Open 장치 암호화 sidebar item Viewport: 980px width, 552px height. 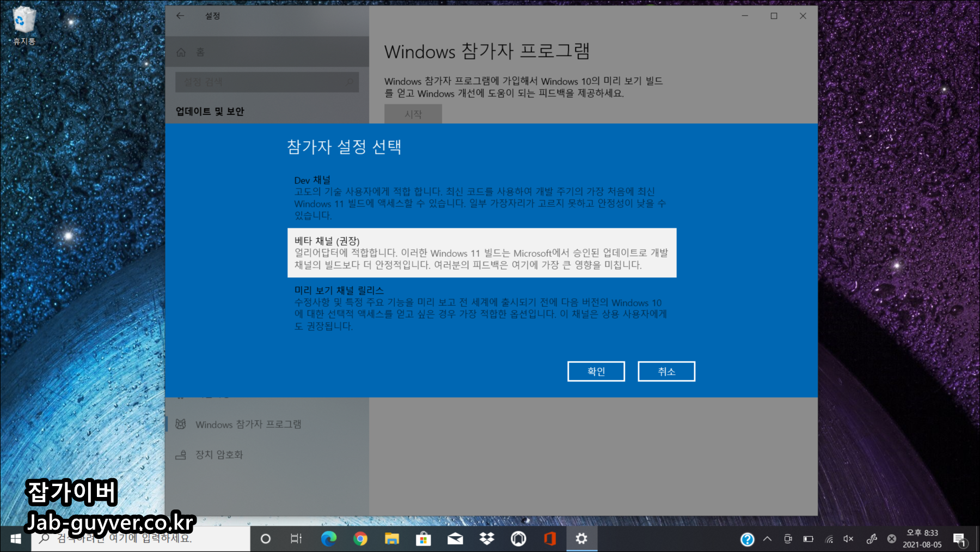click(x=267, y=454)
